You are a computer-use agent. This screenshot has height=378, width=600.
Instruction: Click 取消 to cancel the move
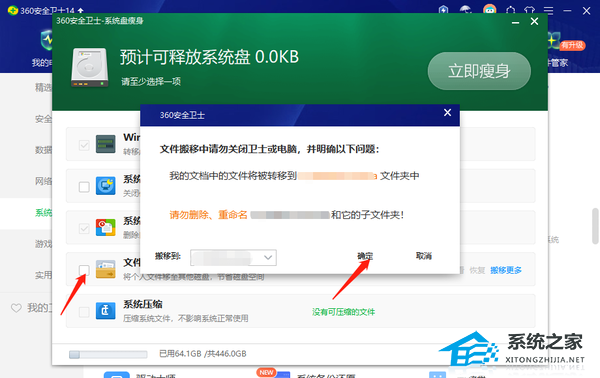click(x=424, y=256)
